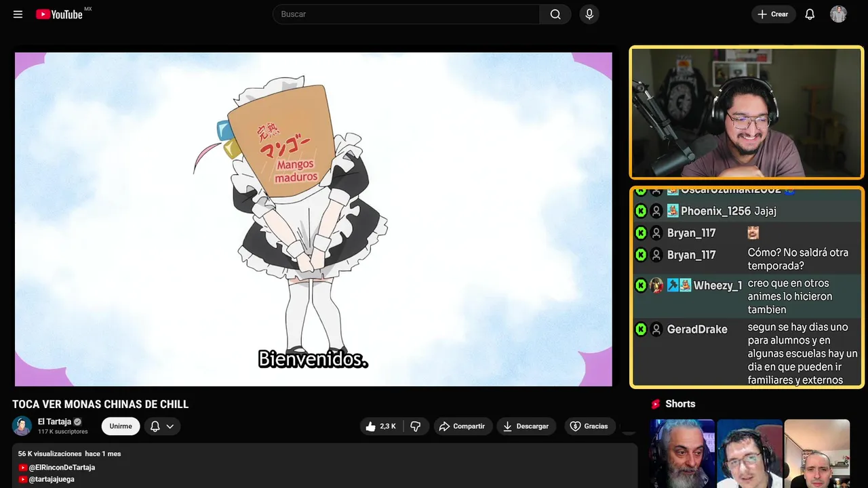Open El Tartaja channel name link
The height and width of the screenshot is (488, 868).
(54, 422)
